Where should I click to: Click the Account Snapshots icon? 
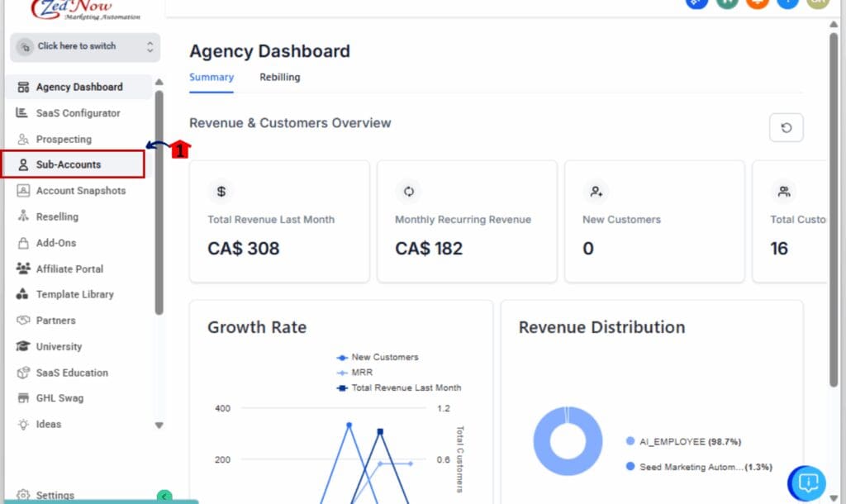point(23,191)
